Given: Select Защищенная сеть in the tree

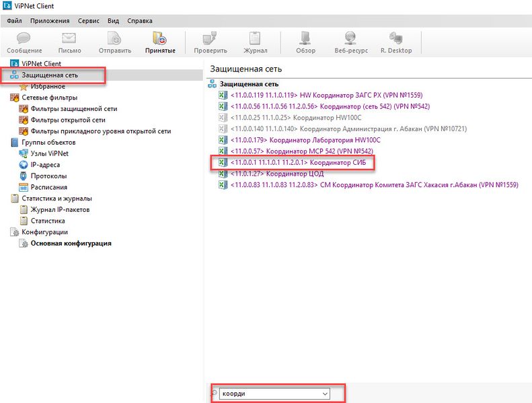Looking at the screenshot, I should 50,75.
